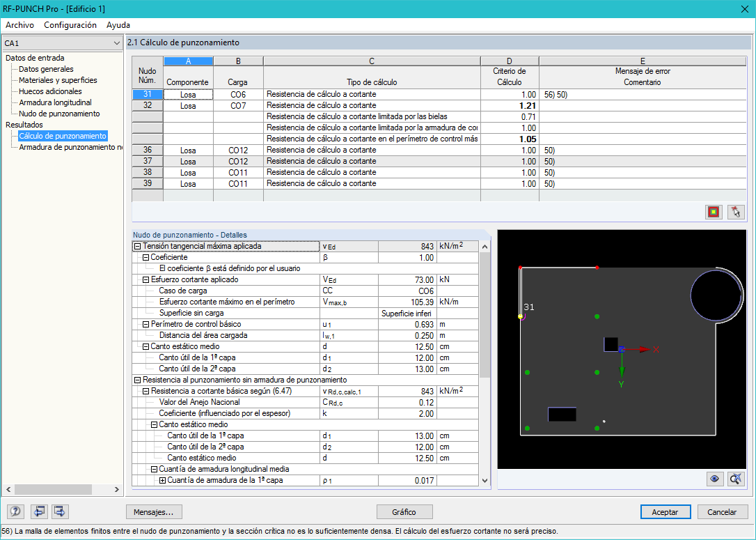This screenshot has width=756, height=540.
Task: Click the red-green result color scale icon
Action: 714,212
